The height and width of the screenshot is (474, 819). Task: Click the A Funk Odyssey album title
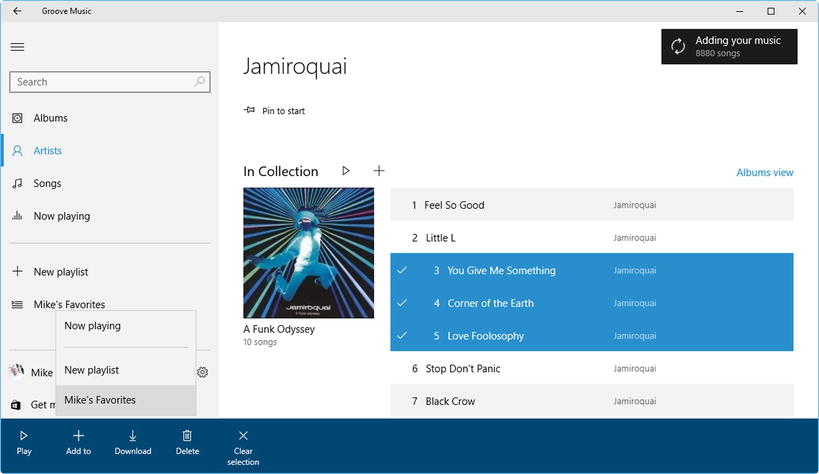(279, 329)
